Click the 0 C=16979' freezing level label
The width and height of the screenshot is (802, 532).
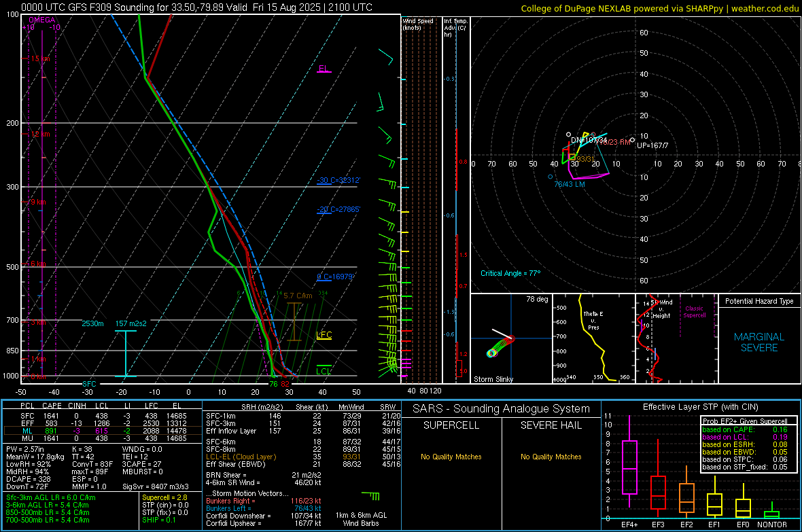[335, 277]
